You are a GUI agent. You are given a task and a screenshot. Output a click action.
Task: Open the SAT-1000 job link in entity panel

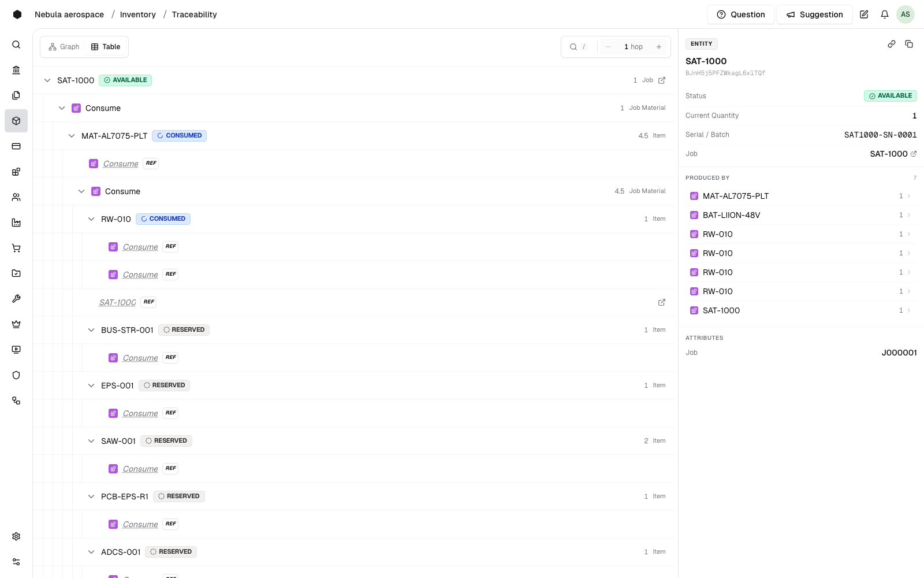(893, 154)
